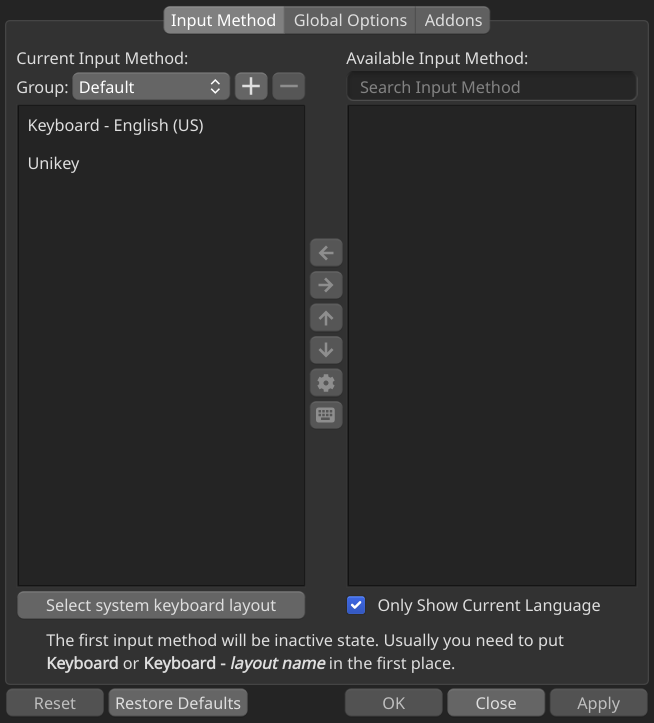Click the Apply button
This screenshot has height=723, width=654.
click(x=598, y=703)
